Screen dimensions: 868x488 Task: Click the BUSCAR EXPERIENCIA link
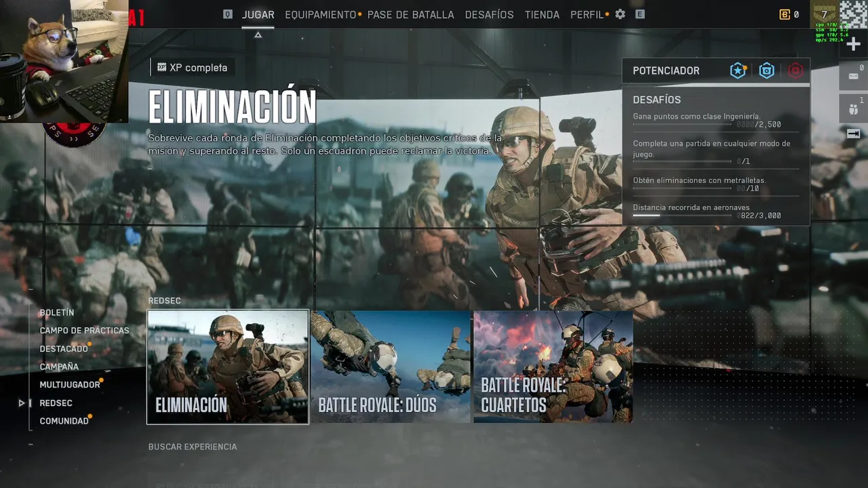click(x=193, y=447)
